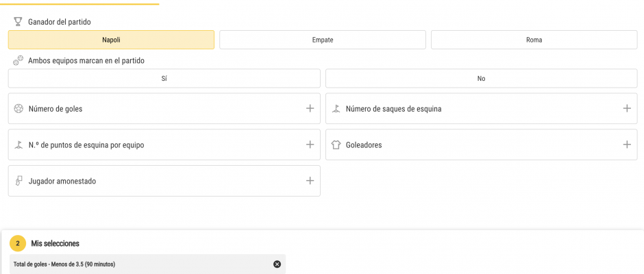Image resolution: width=644 pixels, height=274 pixels.
Task: Click the corner flag icon for Número de saques de esquina
Action: 336,109
